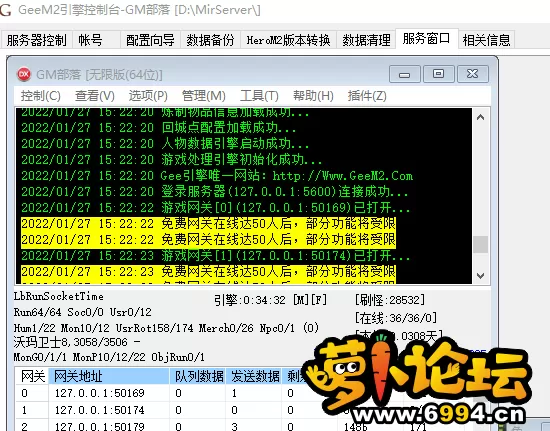
Task: Maximize the GM部落 inner window
Action: pyautogui.click(x=438, y=74)
